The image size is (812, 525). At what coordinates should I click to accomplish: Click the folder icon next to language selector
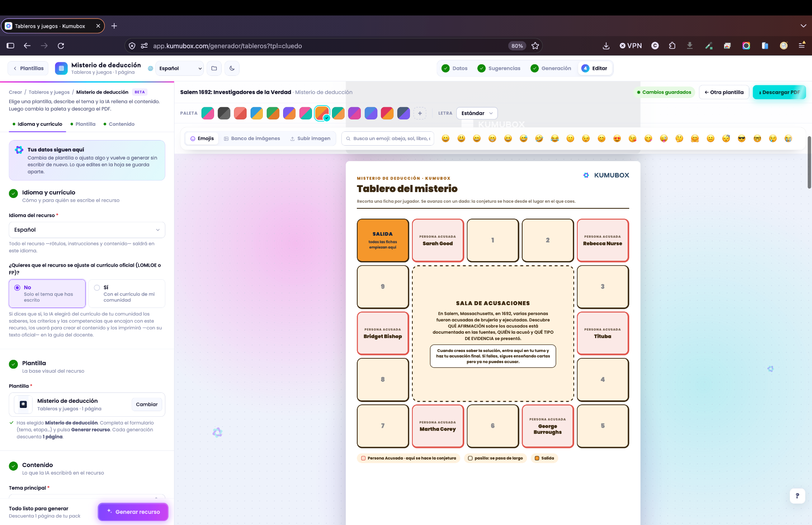tap(214, 68)
